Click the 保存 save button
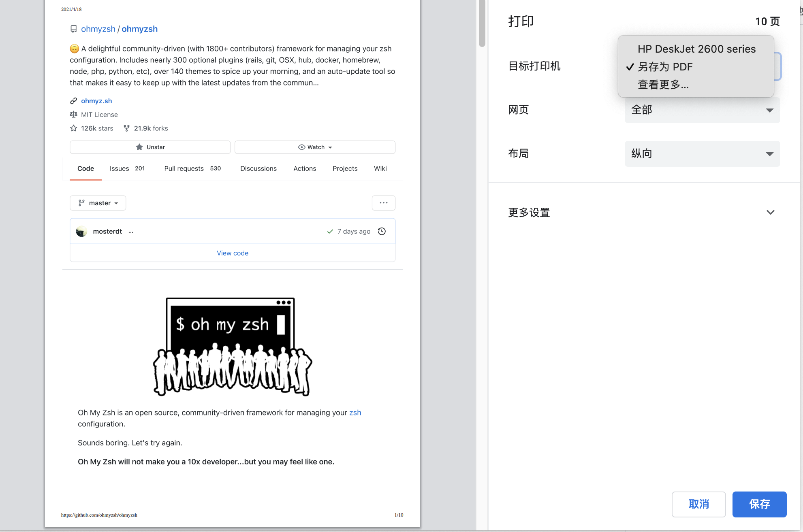 [760, 504]
